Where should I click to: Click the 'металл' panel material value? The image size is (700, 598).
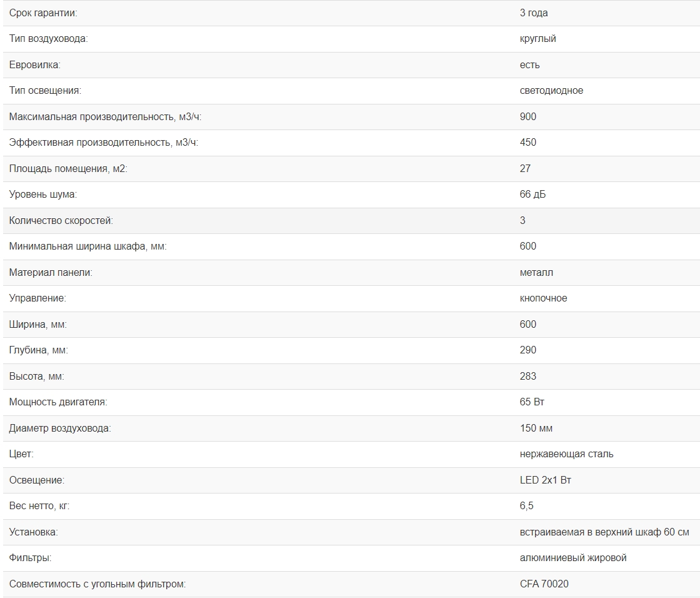(536, 273)
